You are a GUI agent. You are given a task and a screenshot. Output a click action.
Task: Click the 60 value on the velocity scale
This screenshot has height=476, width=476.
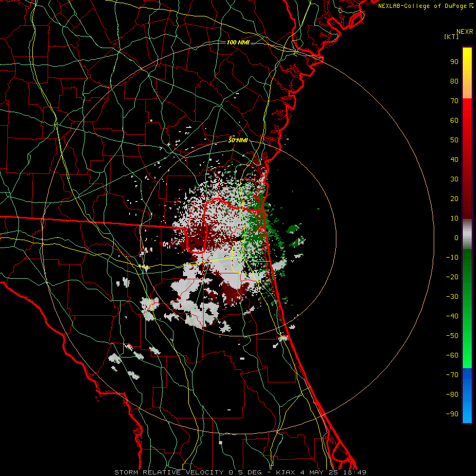(x=454, y=120)
